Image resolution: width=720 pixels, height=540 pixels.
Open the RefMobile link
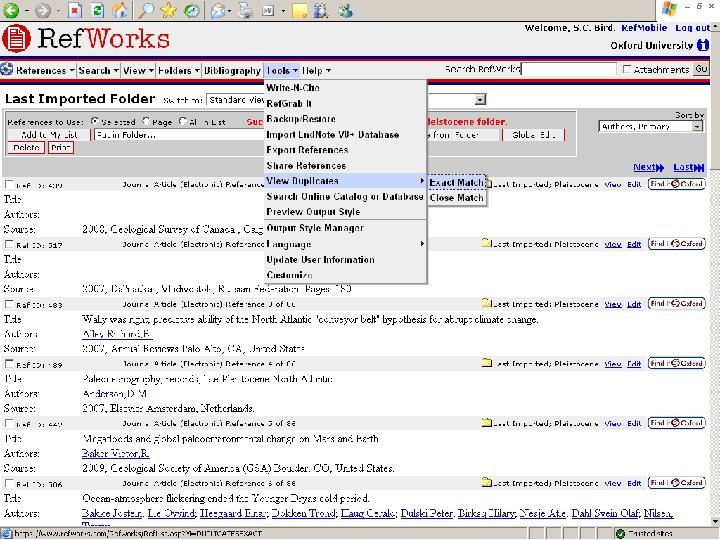point(644,28)
